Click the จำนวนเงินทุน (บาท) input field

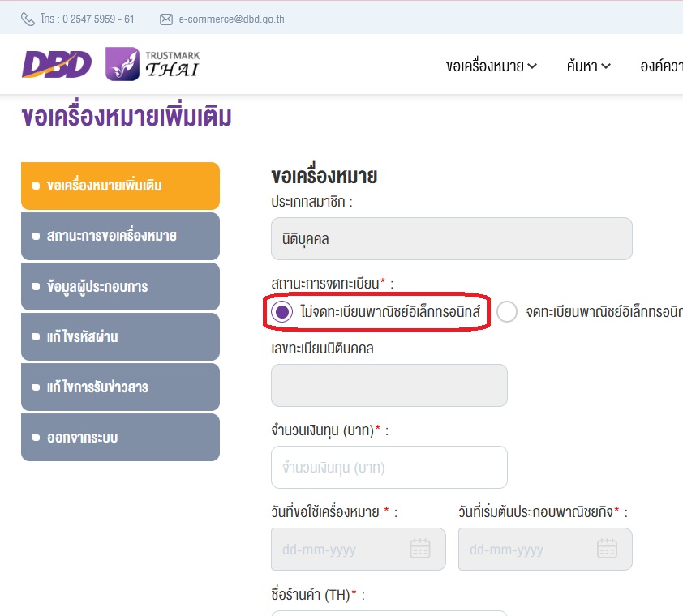pos(389,467)
